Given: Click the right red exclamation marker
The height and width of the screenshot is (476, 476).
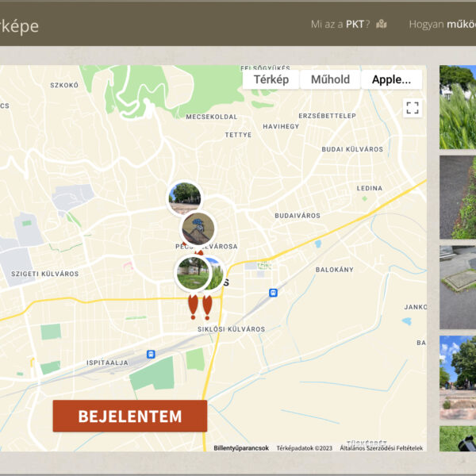Looking at the screenshot, I should [x=207, y=307].
